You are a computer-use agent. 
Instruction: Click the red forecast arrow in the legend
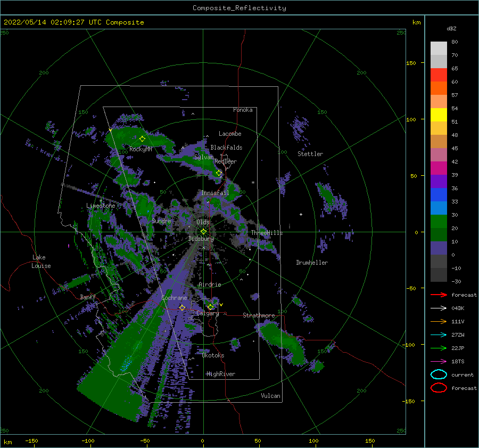[439, 295]
